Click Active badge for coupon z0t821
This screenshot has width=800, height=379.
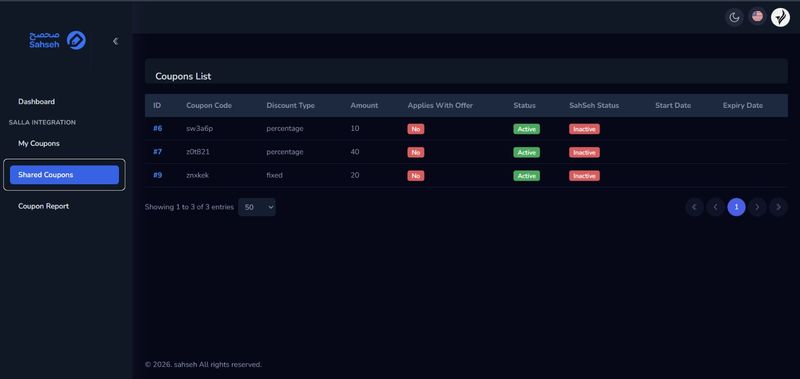(527, 153)
